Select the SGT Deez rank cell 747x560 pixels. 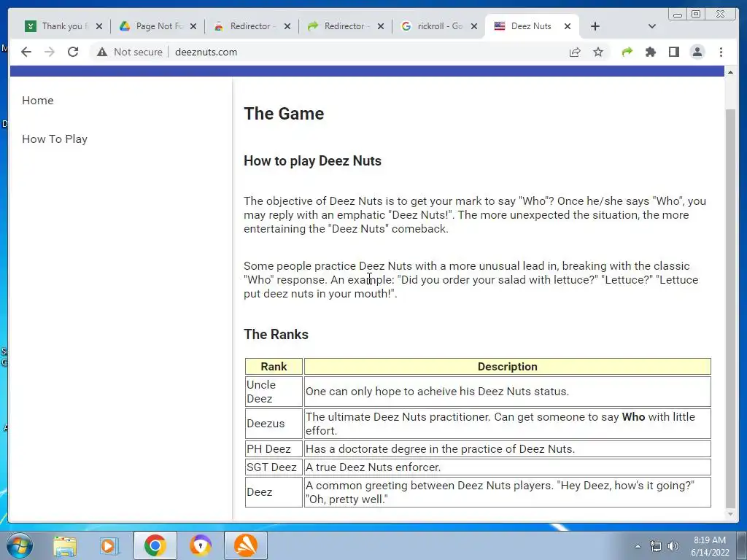pyautogui.click(x=274, y=467)
